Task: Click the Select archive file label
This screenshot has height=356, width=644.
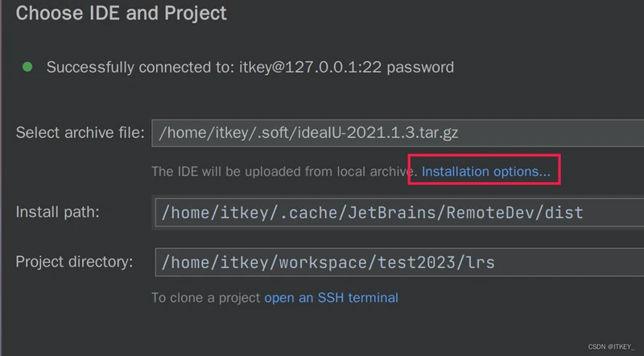Action: [80, 133]
